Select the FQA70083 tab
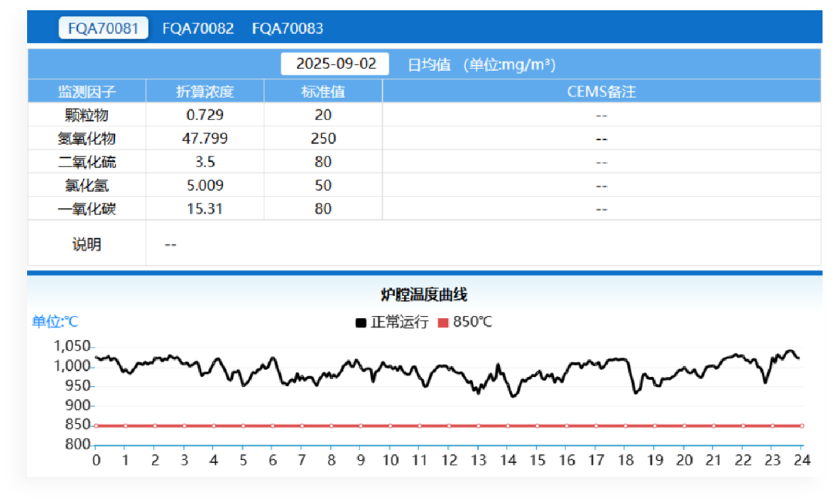The width and height of the screenshot is (833, 504). (x=287, y=29)
